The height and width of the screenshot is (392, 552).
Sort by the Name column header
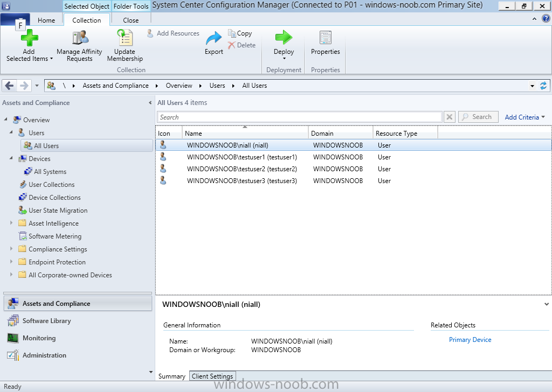[245, 133]
